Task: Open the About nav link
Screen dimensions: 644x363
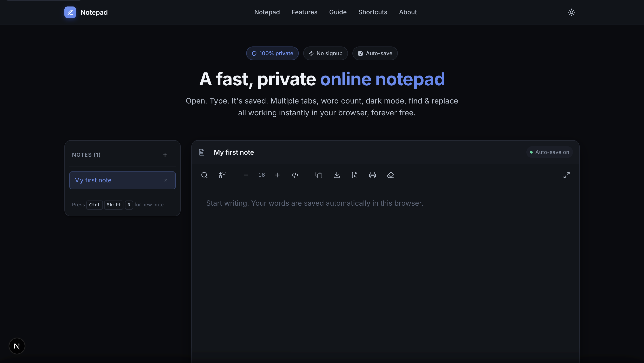Action: [408, 12]
